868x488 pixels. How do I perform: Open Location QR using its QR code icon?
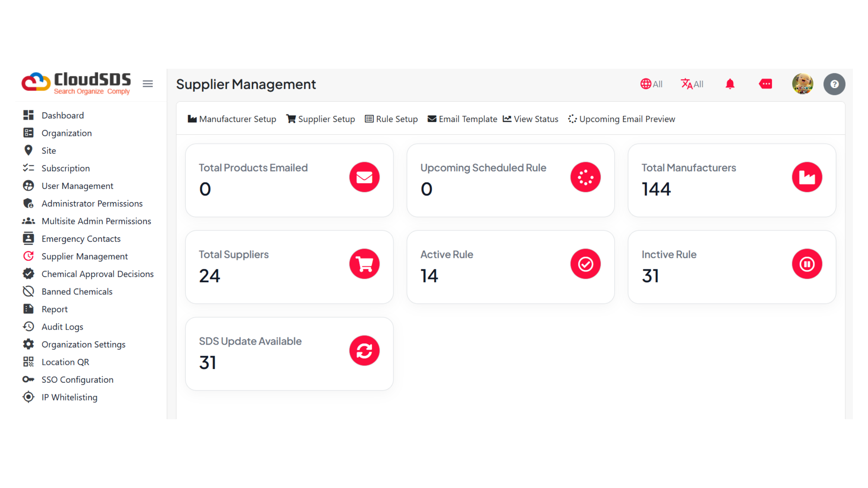[28, 362]
